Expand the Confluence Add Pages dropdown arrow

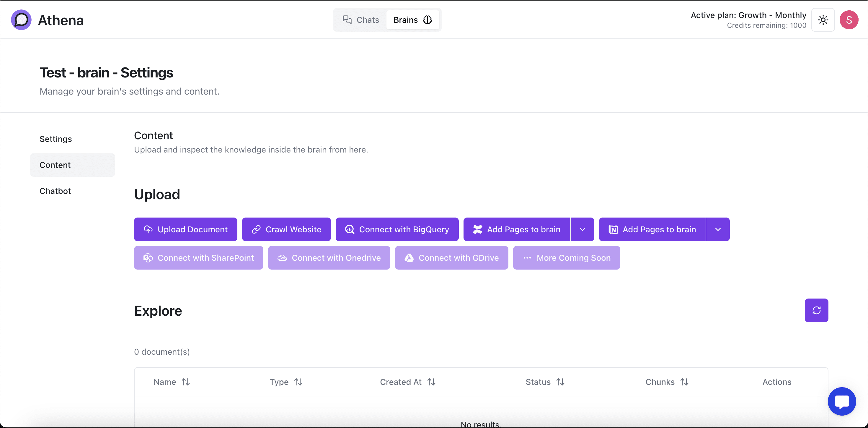pyautogui.click(x=582, y=229)
